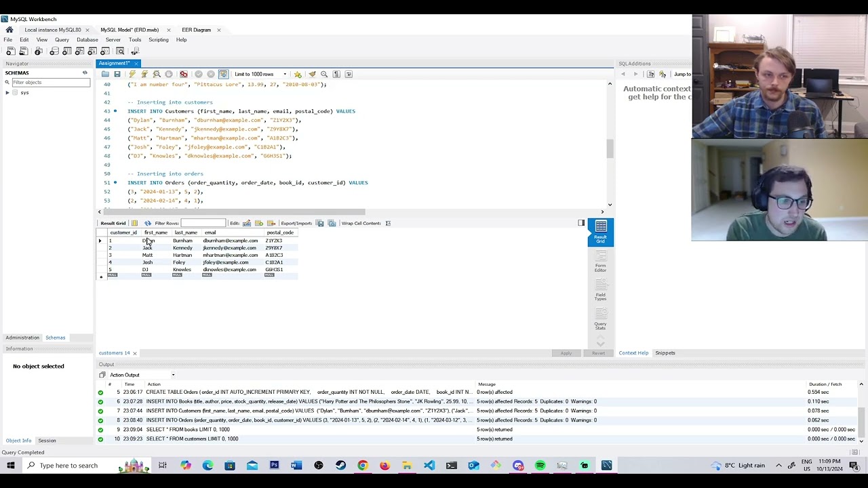Save the script with the floppy disk icon
868x488 pixels.
[x=117, y=74]
